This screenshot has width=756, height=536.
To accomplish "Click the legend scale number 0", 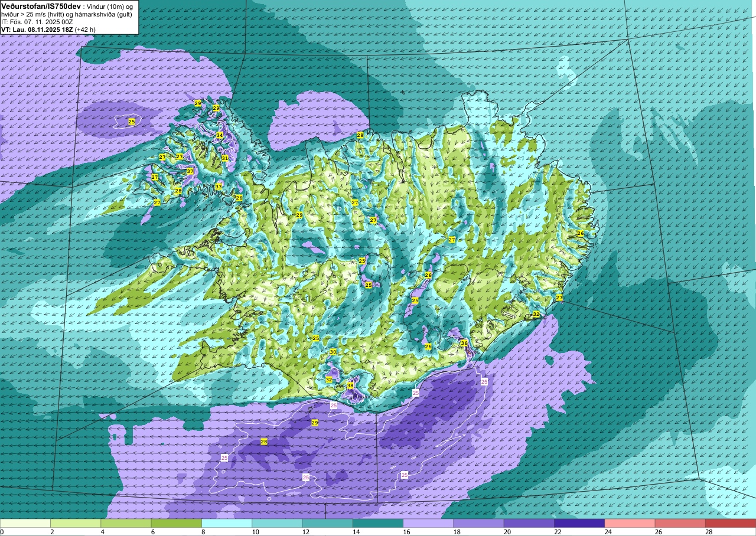I will click(x=2, y=532).
